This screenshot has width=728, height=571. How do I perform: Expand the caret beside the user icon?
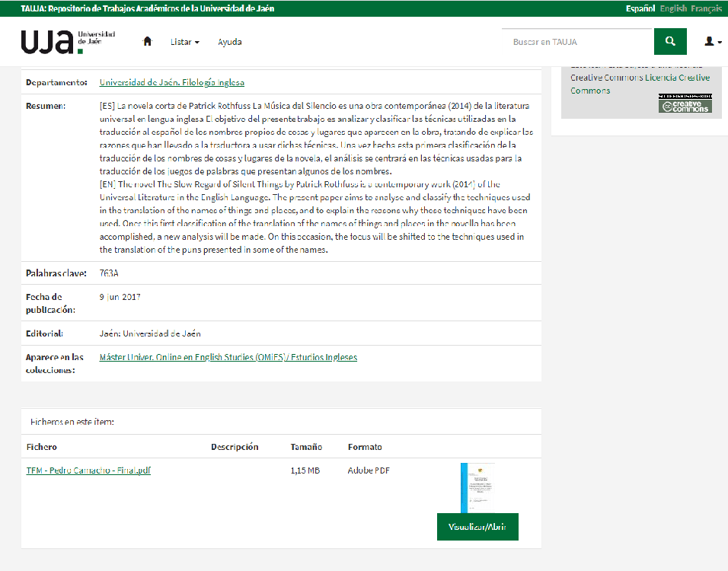click(720, 43)
